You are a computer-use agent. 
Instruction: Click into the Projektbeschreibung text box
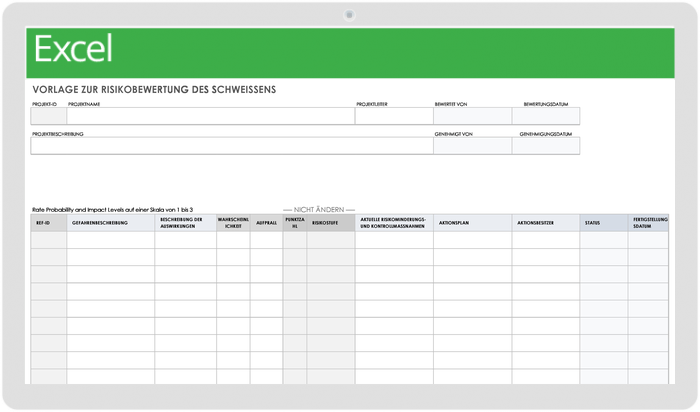pyautogui.click(x=232, y=146)
